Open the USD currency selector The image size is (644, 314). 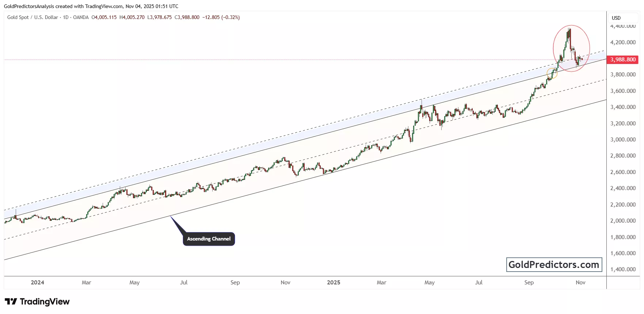pyautogui.click(x=616, y=18)
